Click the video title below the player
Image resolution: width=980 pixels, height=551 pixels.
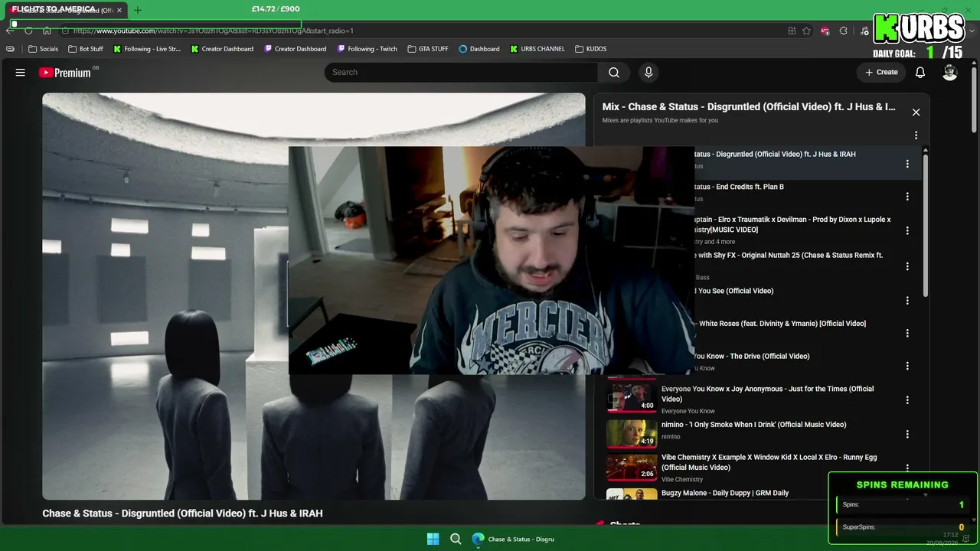[x=182, y=514]
